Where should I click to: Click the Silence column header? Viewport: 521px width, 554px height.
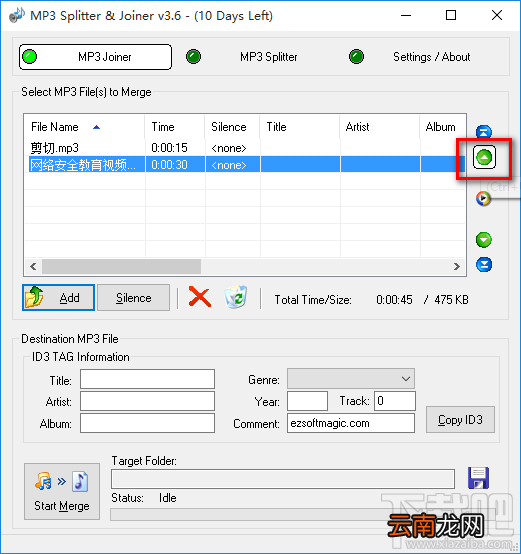(x=232, y=127)
